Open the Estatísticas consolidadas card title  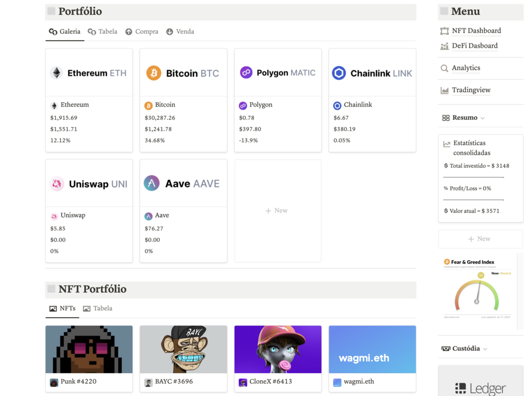[472, 148]
